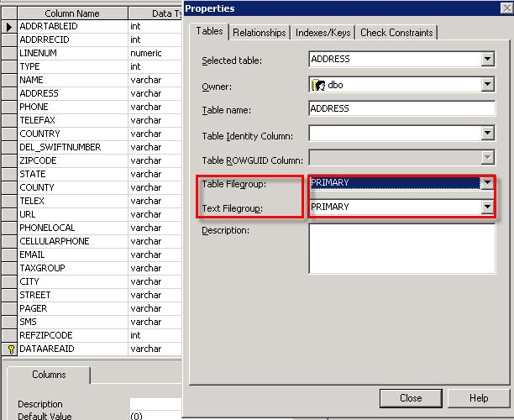Click the dbo owner icon
The image size is (514, 420).
318,85
